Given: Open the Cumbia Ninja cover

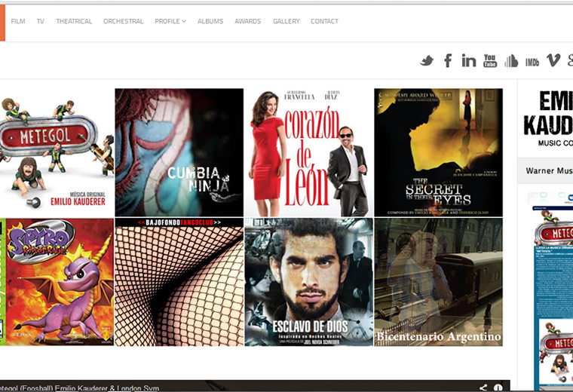Looking at the screenshot, I should click(179, 152).
